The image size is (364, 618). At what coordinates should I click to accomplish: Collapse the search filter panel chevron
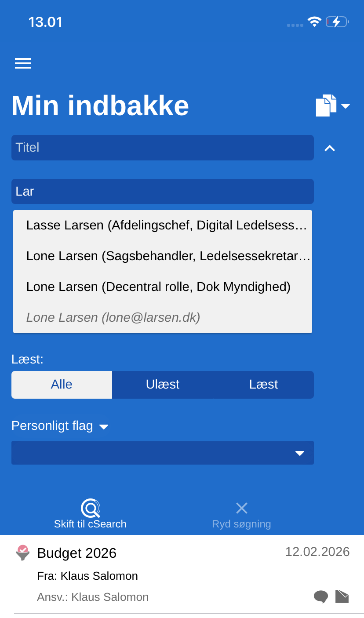click(330, 148)
